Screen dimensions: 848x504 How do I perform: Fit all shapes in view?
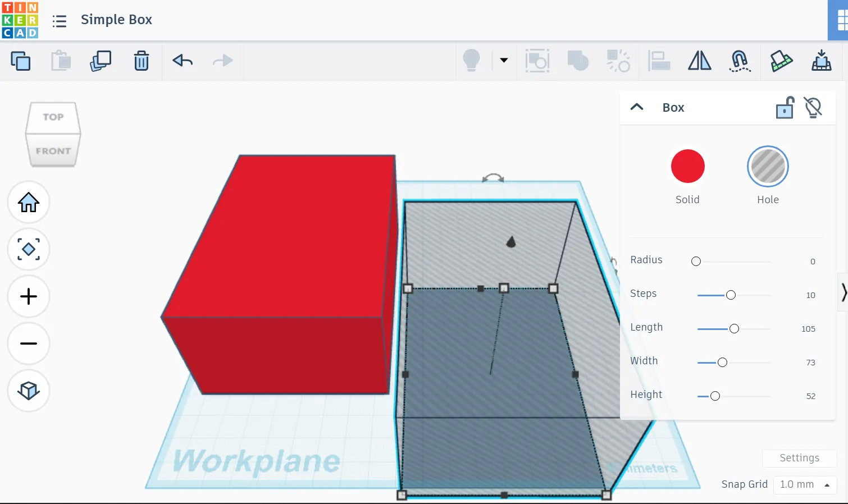coord(29,249)
